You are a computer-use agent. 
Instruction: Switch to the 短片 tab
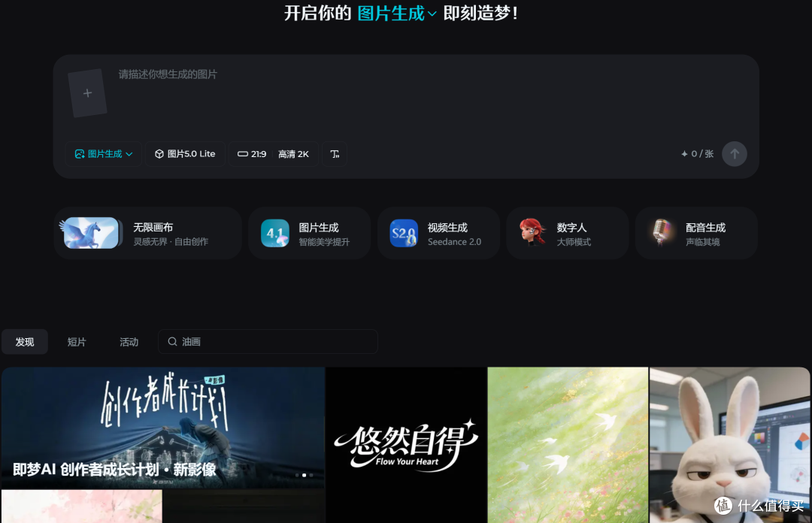tap(77, 342)
